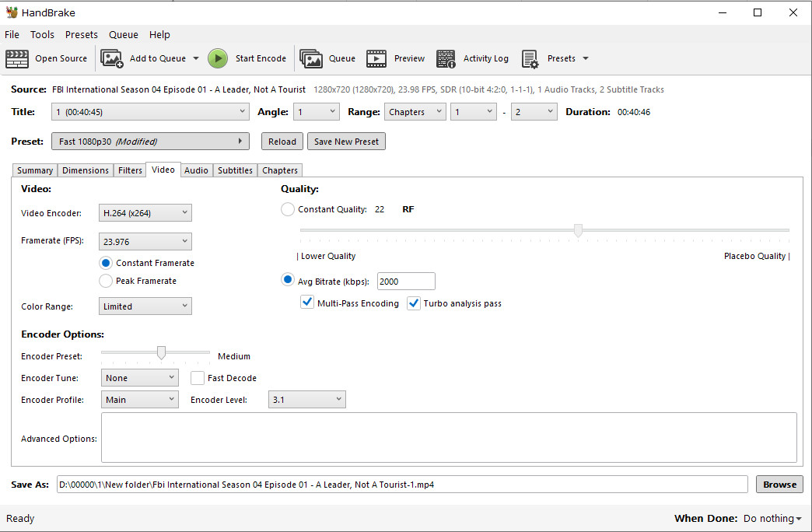Select the Video tab
This screenshot has width=812, height=532.
click(163, 170)
